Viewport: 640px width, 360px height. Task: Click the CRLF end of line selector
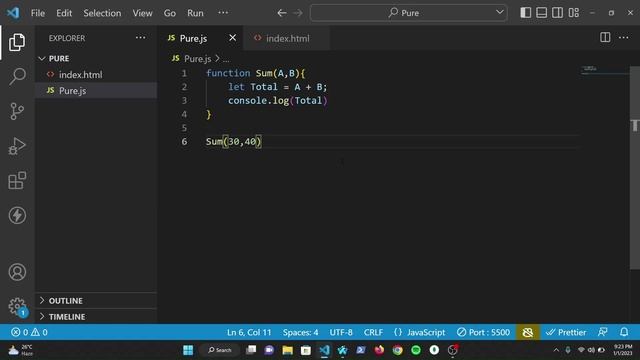[x=373, y=332]
